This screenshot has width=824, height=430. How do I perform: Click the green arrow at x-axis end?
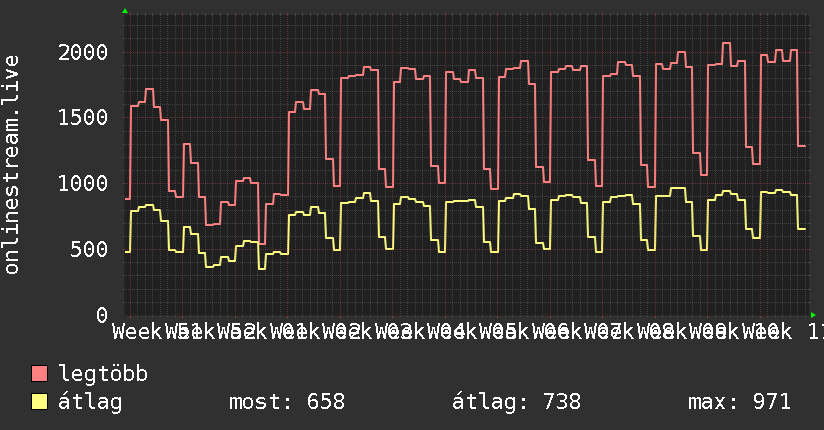[x=813, y=315]
